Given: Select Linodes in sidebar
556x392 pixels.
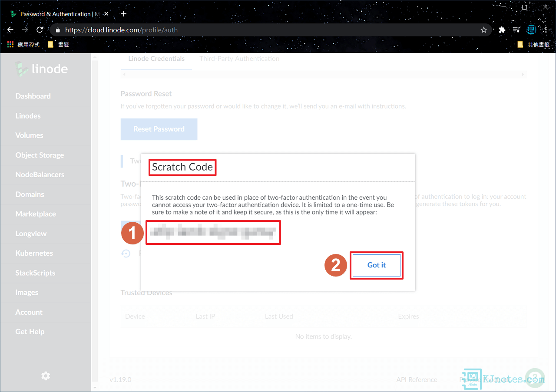Looking at the screenshot, I should pyautogui.click(x=28, y=116).
